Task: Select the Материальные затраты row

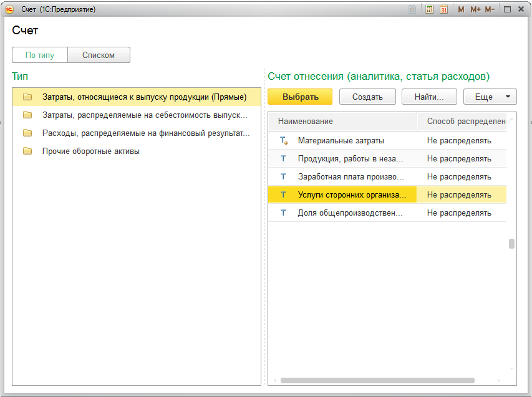Action: coord(341,141)
